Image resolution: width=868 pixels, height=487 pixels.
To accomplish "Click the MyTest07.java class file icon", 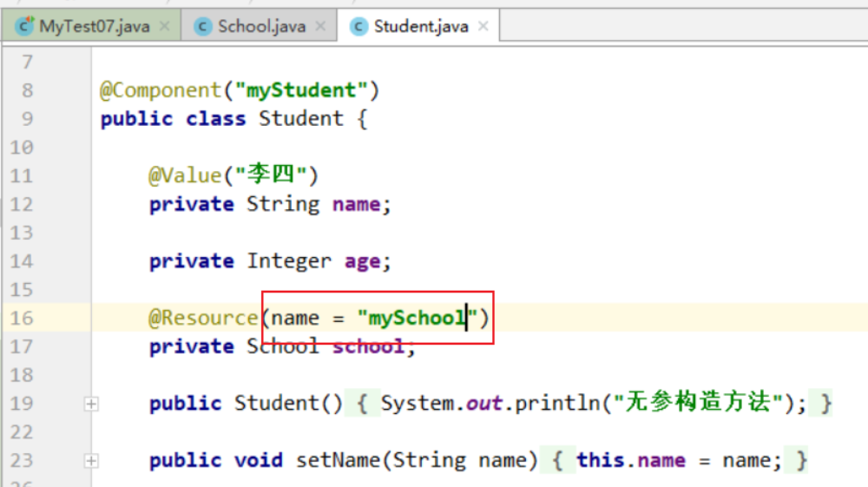I will coord(24,26).
